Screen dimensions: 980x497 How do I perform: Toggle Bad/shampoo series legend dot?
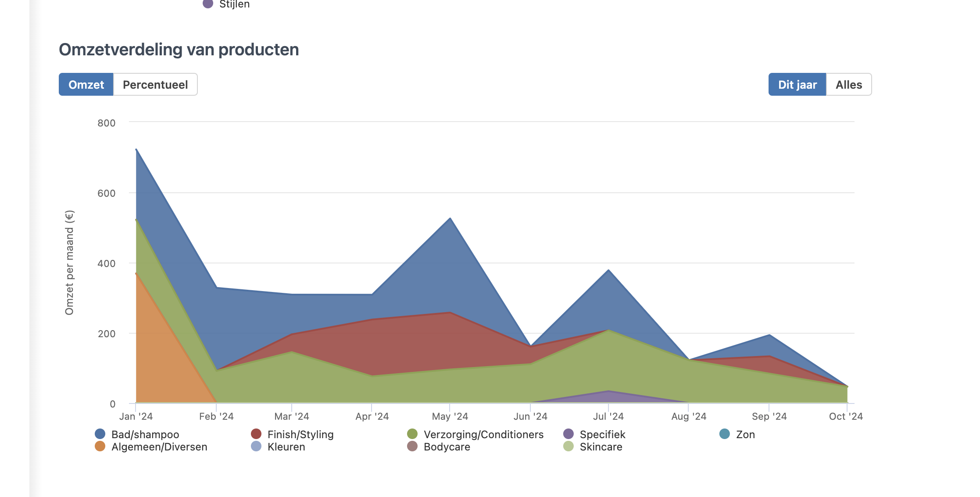click(100, 434)
